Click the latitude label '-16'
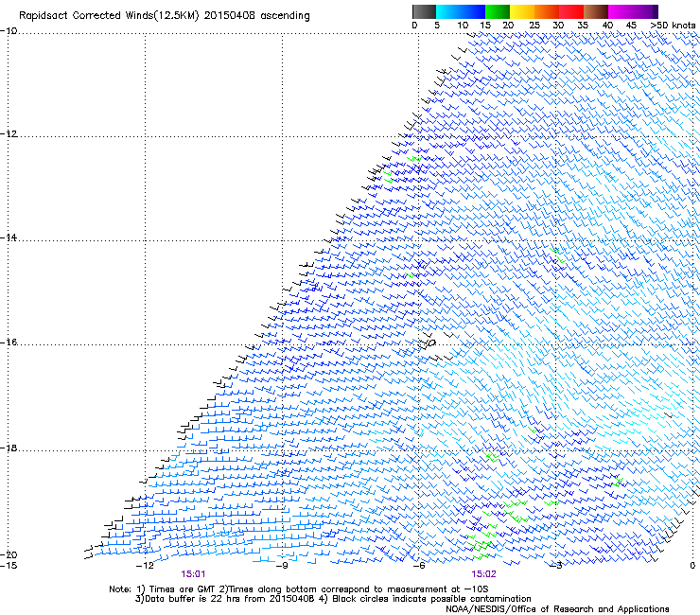This screenshot has width=700, height=615. click(x=9, y=343)
